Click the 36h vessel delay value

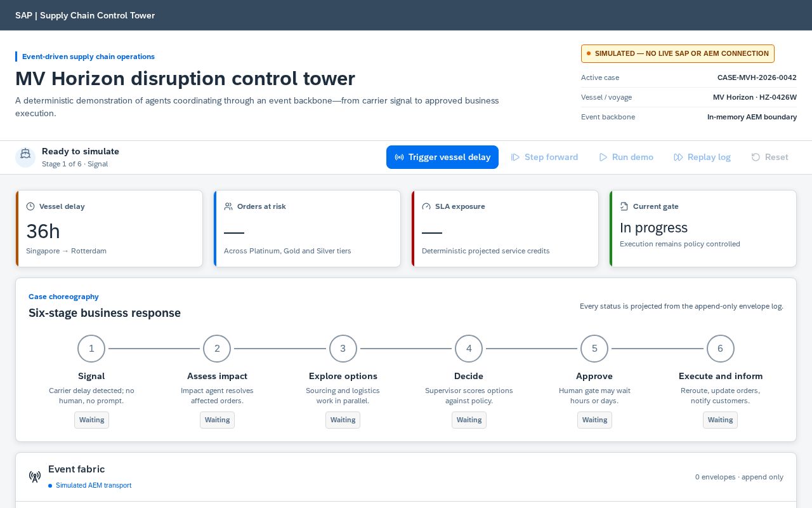pyautogui.click(x=43, y=231)
